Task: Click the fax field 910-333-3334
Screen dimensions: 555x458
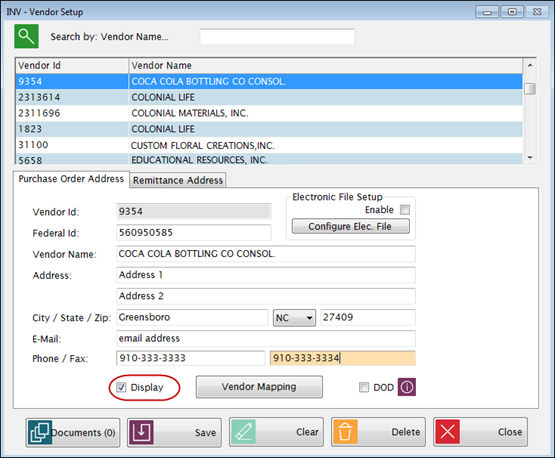Action: click(x=343, y=358)
